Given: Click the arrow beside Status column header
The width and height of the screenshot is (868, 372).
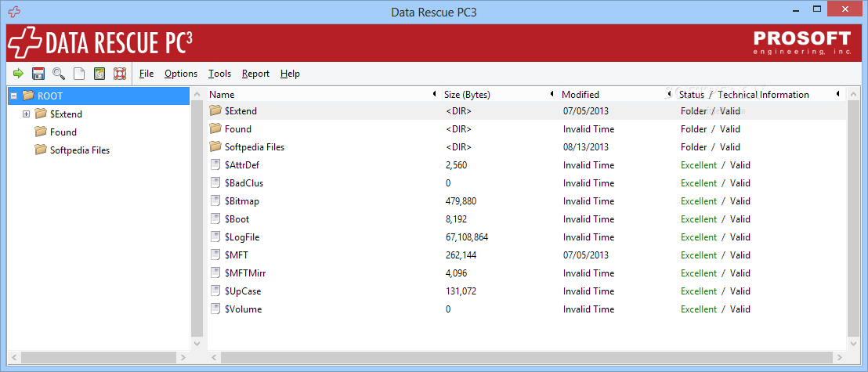Looking at the screenshot, I should 838,94.
